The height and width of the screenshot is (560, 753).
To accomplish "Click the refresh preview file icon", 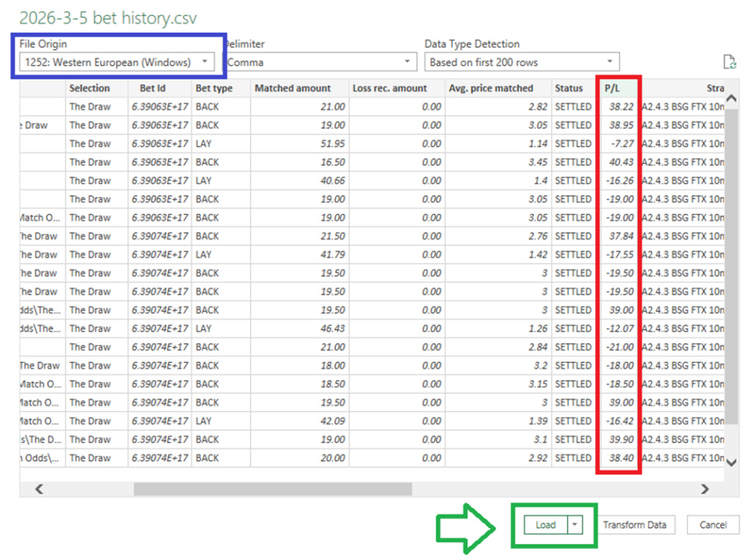I will coord(729,62).
